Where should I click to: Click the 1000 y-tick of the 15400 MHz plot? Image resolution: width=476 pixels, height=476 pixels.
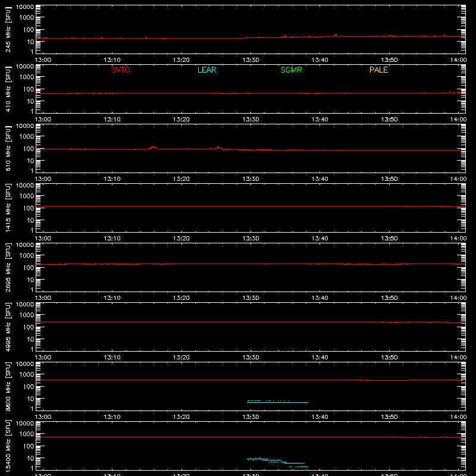tap(27, 434)
